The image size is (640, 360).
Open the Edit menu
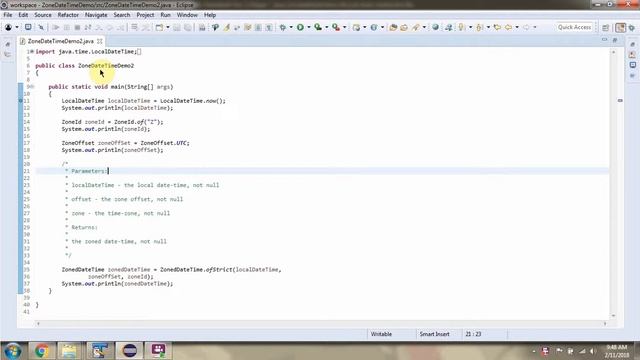tap(23, 15)
